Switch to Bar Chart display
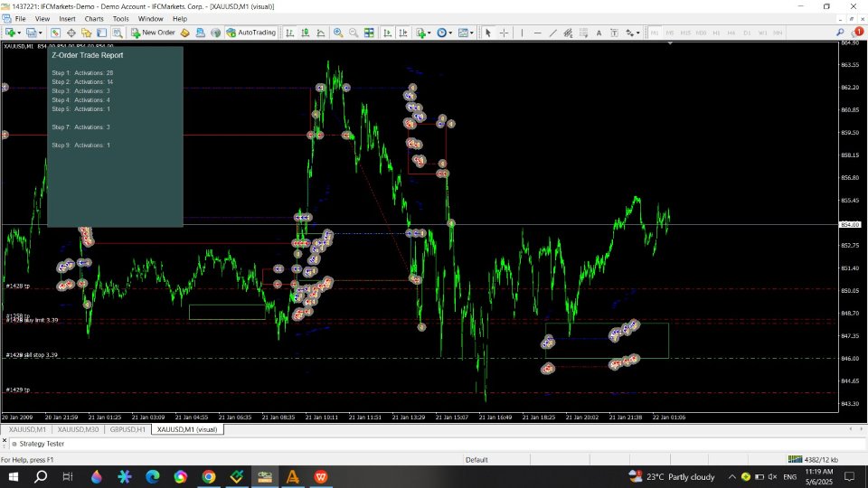 pos(289,33)
